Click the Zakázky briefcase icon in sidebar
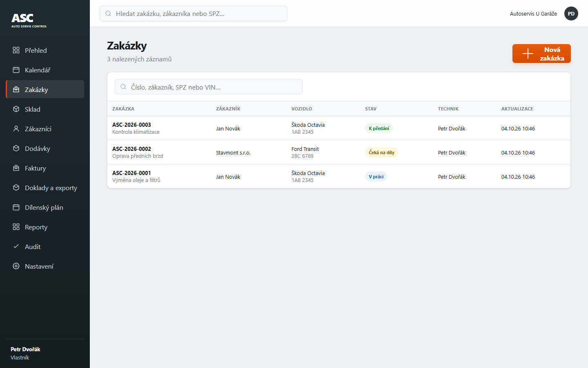The image size is (588, 368). 16,90
